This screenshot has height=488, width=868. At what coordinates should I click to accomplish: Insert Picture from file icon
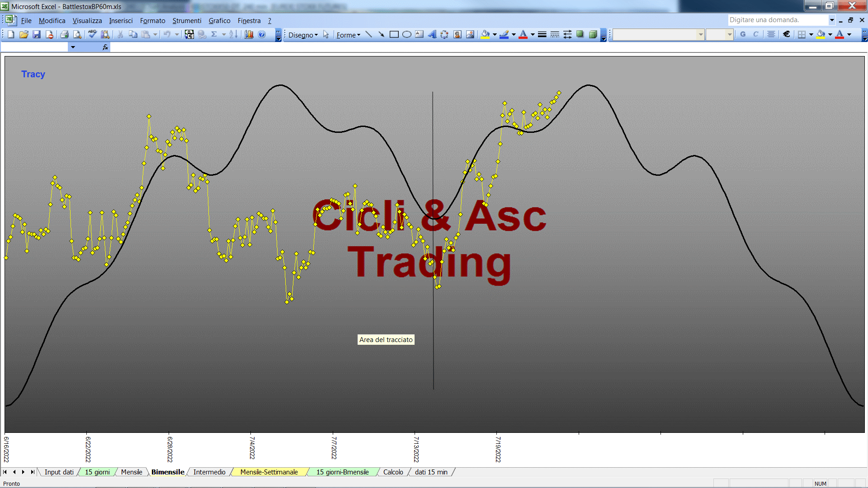pos(470,34)
